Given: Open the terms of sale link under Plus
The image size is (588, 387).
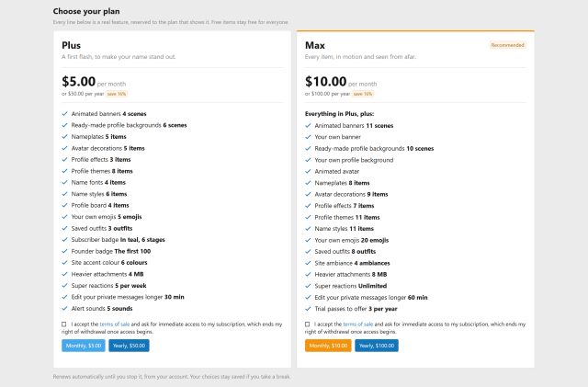Looking at the screenshot, I should (x=115, y=324).
